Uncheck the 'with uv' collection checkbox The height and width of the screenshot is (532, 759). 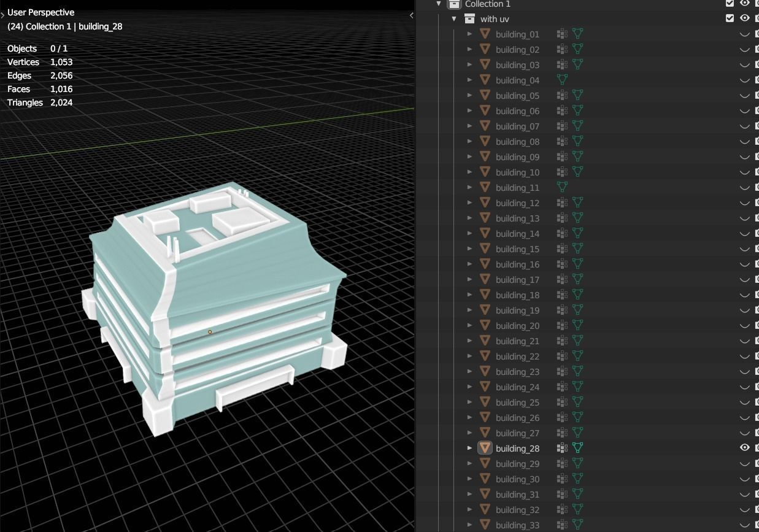[x=730, y=18]
